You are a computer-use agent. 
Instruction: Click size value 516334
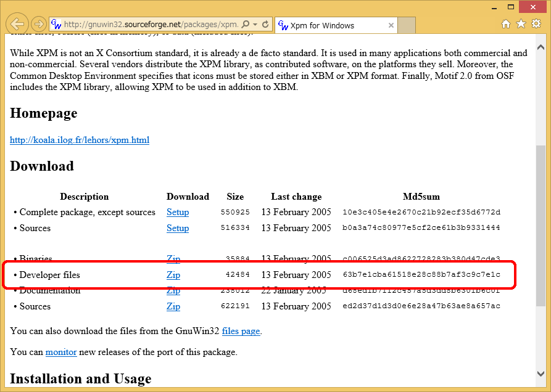[x=235, y=228]
